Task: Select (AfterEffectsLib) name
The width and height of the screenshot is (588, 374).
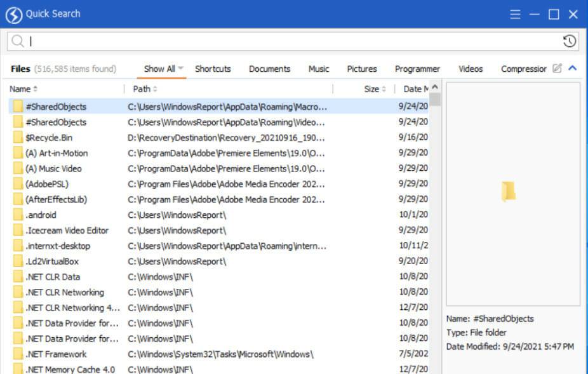Action: point(57,199)
